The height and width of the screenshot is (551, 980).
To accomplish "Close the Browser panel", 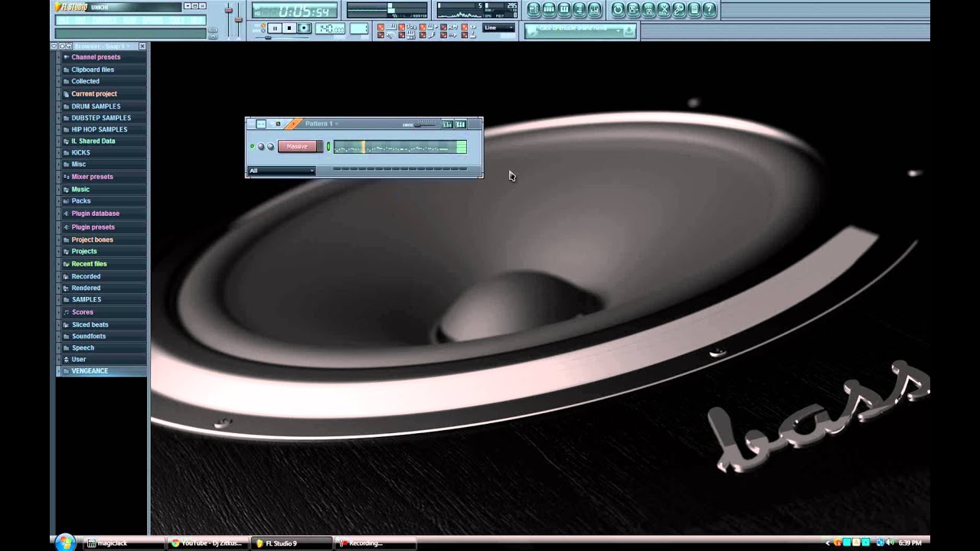I will click(x=142, y=46).
